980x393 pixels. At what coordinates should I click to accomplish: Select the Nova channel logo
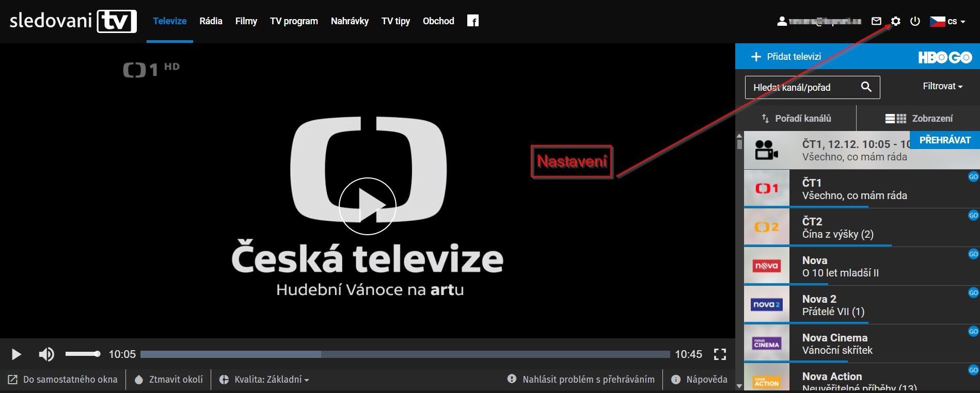767,266
